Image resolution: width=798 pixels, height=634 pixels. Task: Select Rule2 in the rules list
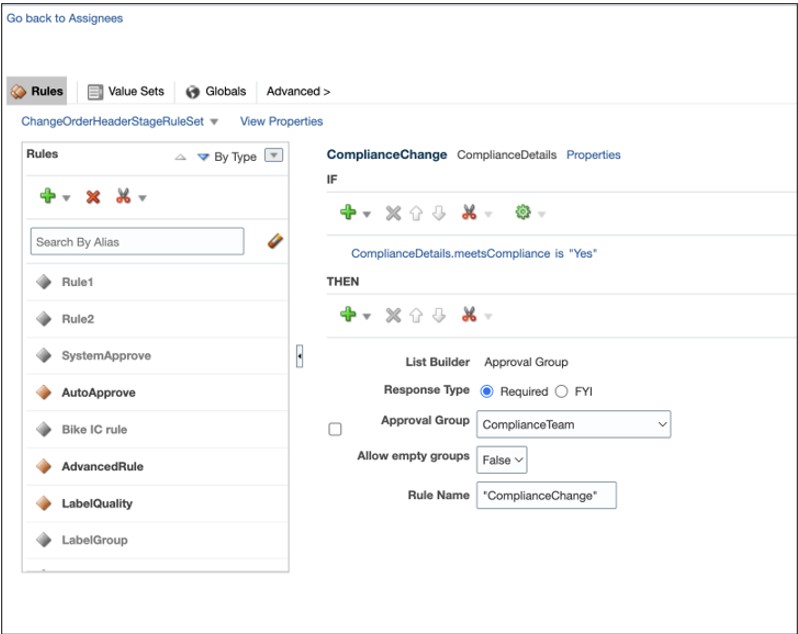(157, 319)
